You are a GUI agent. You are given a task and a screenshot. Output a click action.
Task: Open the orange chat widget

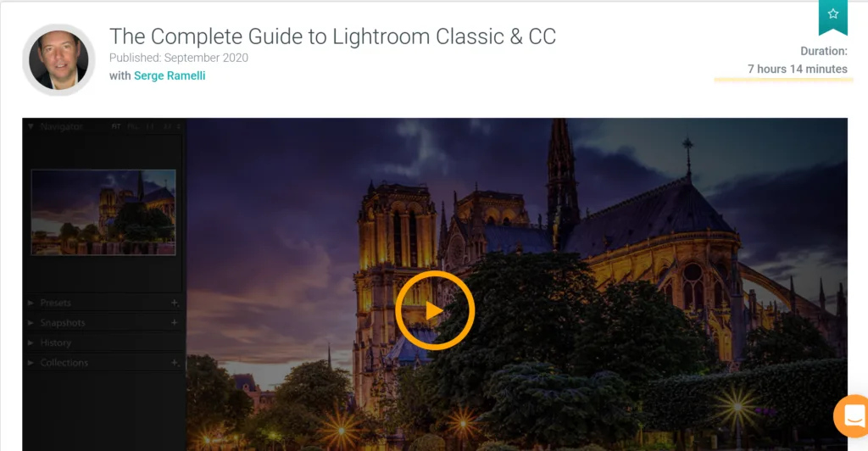tap(851, 416)
